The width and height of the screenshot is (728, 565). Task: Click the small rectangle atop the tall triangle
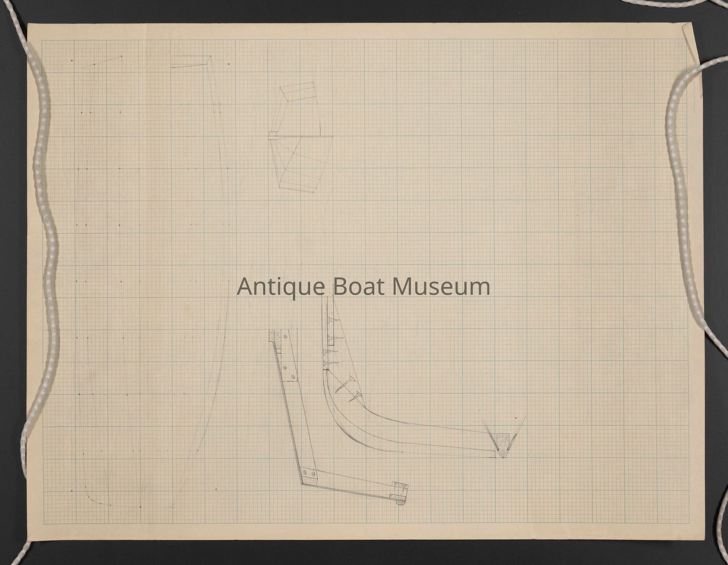click(191, 61)
